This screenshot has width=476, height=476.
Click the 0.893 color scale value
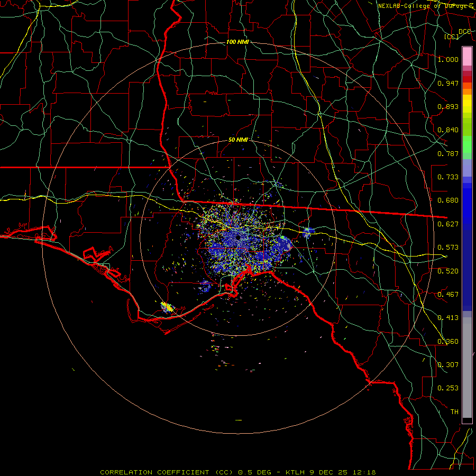pos(448,106)
